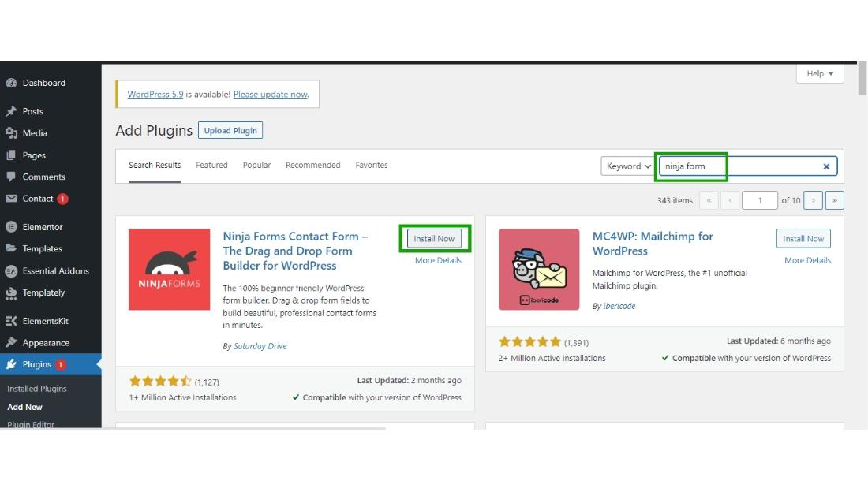Click the Pages icon in sidebar
Screen dimensions: 868x488
(11, 155)
